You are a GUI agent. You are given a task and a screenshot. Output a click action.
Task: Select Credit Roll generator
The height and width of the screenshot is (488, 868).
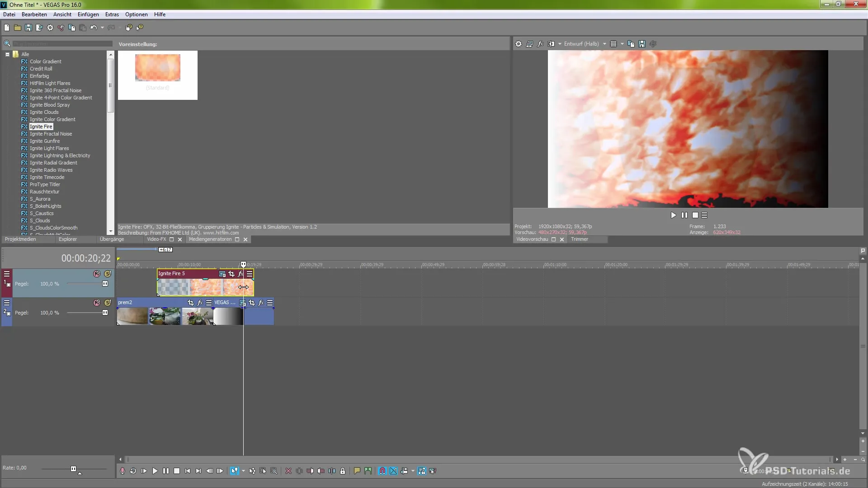[41, 69]
